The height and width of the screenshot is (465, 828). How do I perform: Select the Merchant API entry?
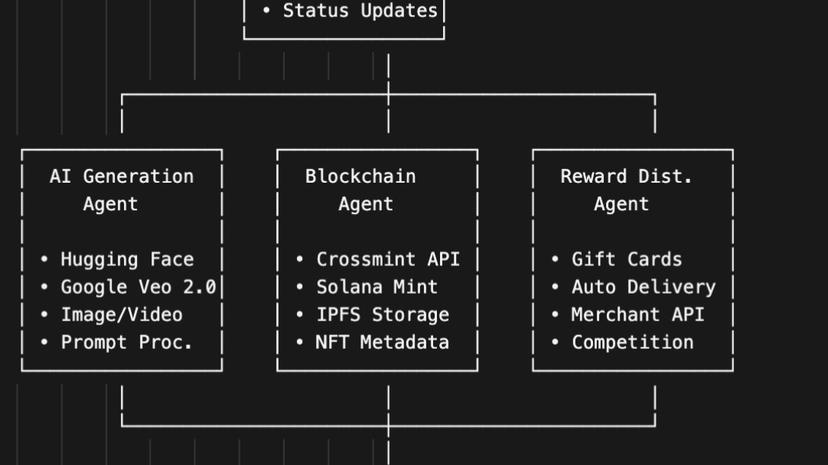(x=638, y=314)
